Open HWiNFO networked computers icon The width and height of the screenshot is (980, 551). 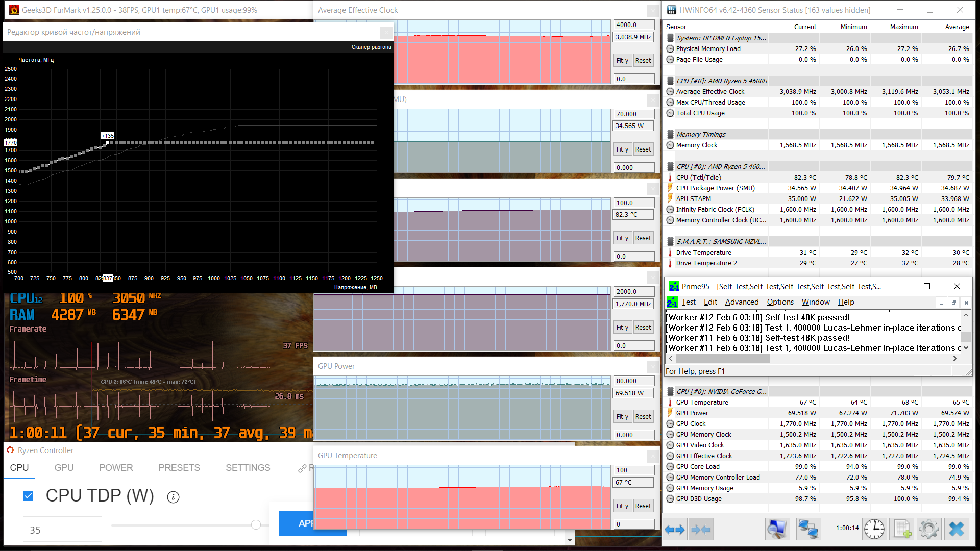pyautogui.click(x=808, y=529)
